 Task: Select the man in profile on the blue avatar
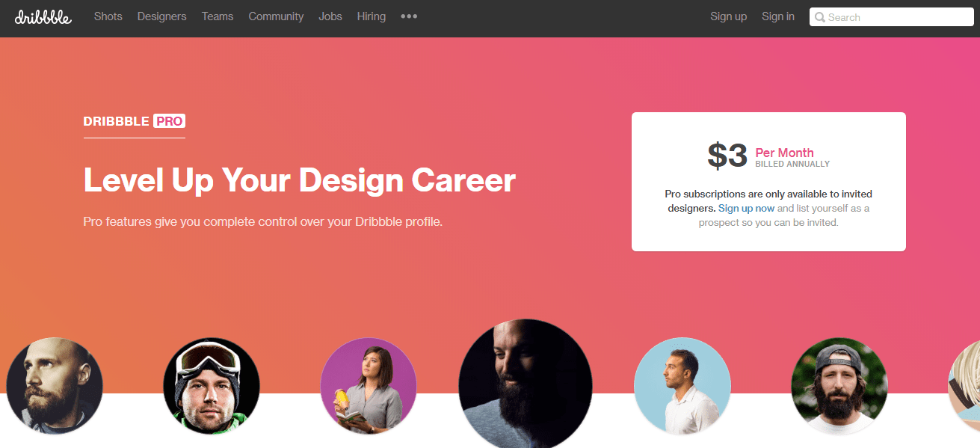tap(682, 386)
